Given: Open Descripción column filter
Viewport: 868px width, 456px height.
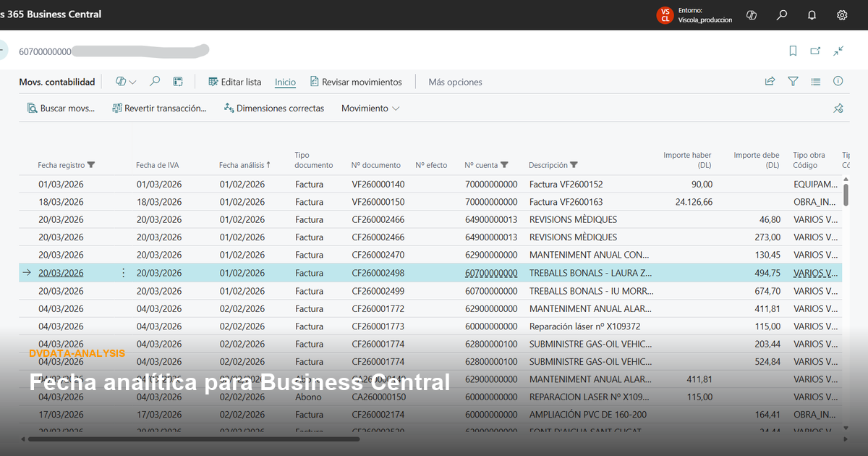Looking at the screenshot, I should (x=574, y=165).
